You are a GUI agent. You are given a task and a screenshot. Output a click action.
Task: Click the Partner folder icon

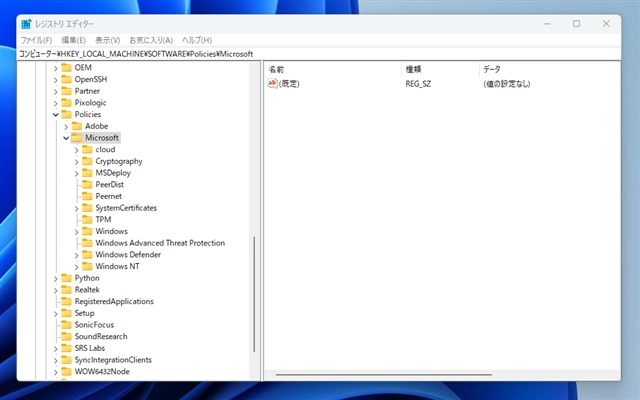tap(67, 91)
